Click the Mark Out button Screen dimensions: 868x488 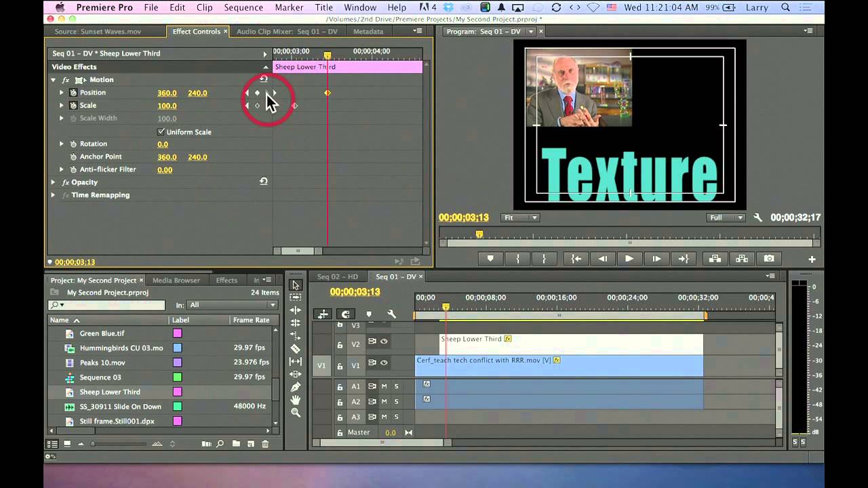tap(543, 259)
